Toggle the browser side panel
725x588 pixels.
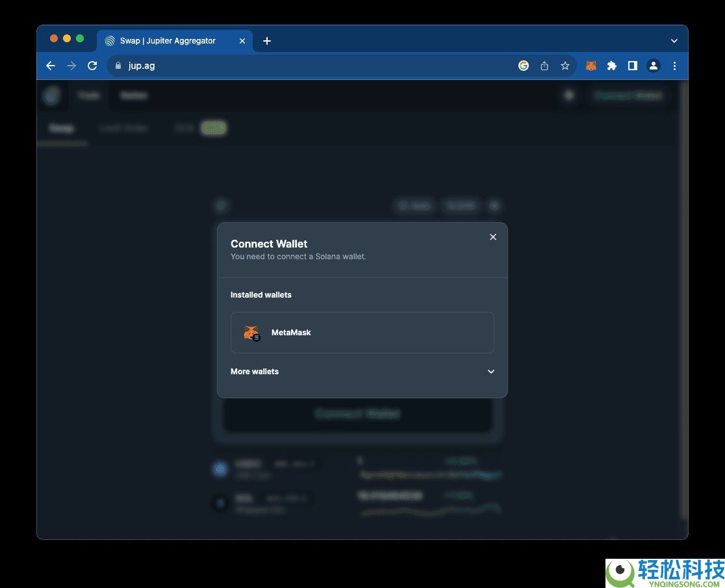coord(633,66)
